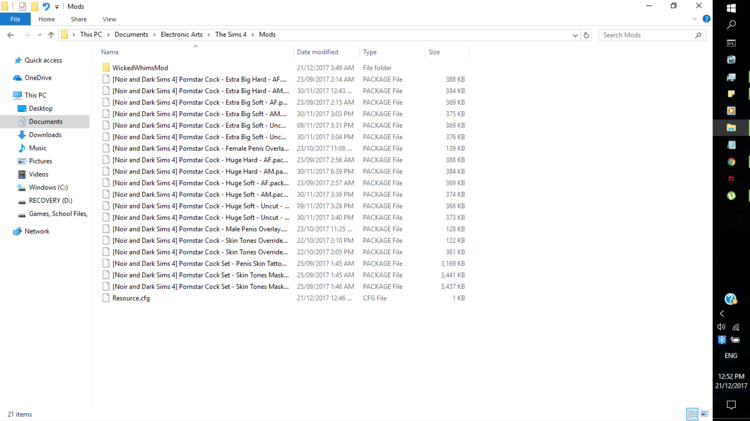This screenshot has width=750, height=421.
Task: Go back with the Back arrow
Action: (11, 35)
